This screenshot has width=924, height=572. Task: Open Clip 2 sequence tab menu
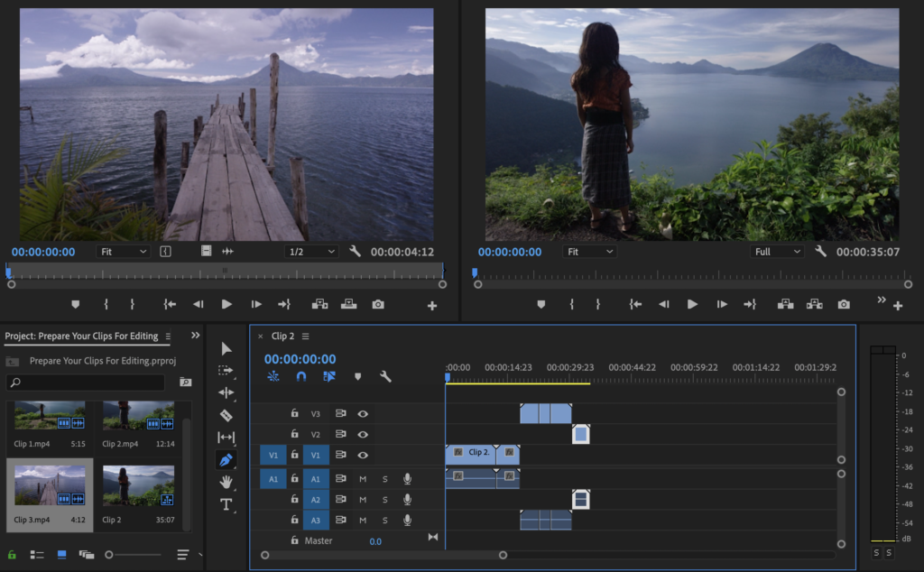coord(305,337)
